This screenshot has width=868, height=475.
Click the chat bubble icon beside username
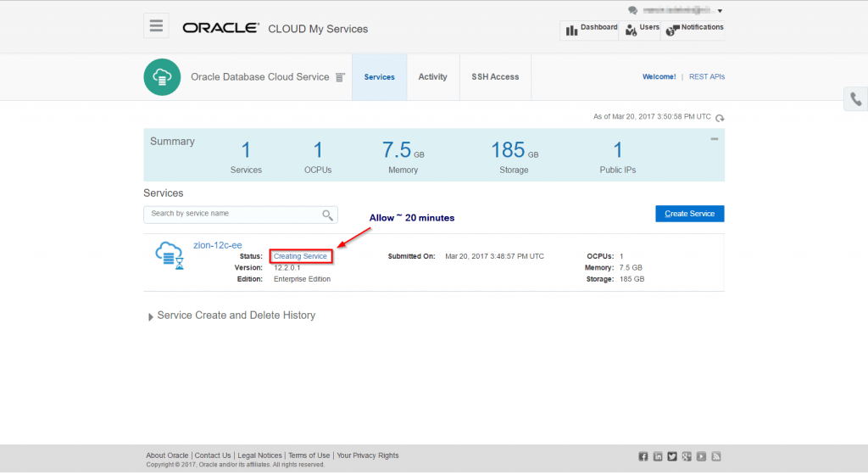coord(632,10)
